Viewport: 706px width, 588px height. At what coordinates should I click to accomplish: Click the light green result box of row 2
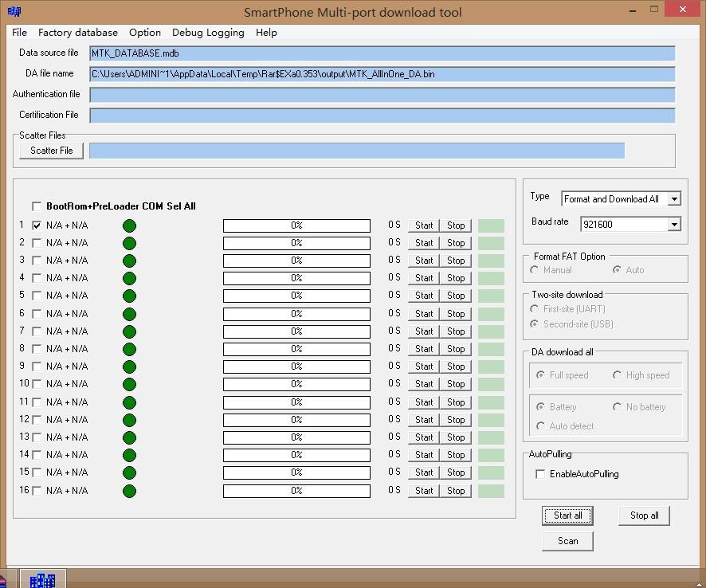491,243
